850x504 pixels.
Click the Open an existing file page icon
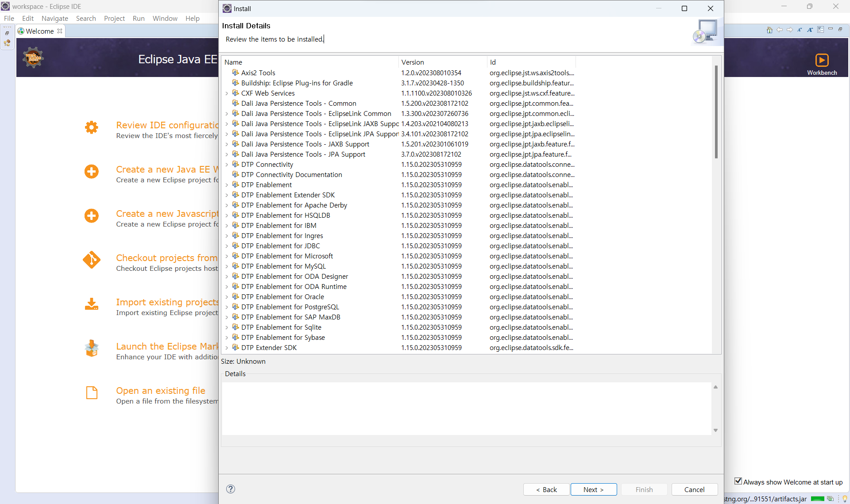click(x=92, y=393)
